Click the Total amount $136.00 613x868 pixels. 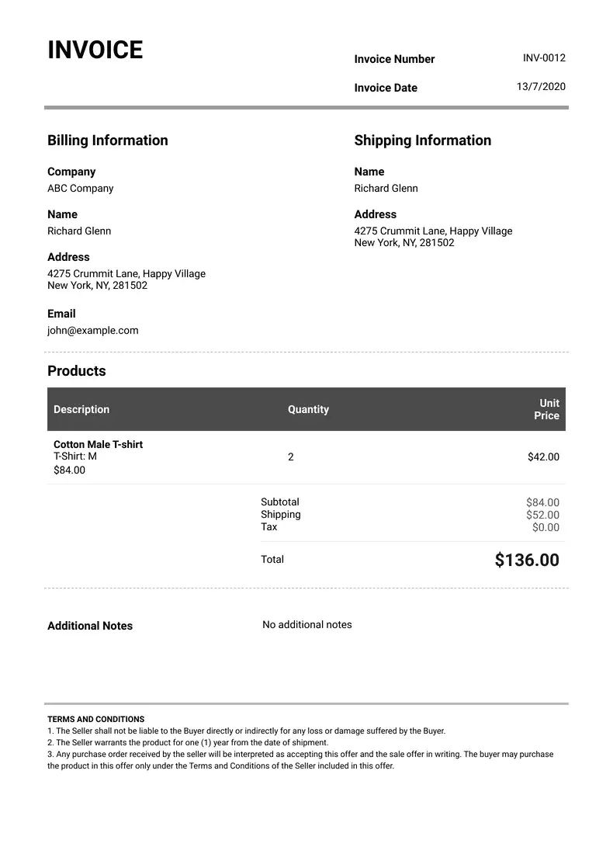click(x=527, y=561)
